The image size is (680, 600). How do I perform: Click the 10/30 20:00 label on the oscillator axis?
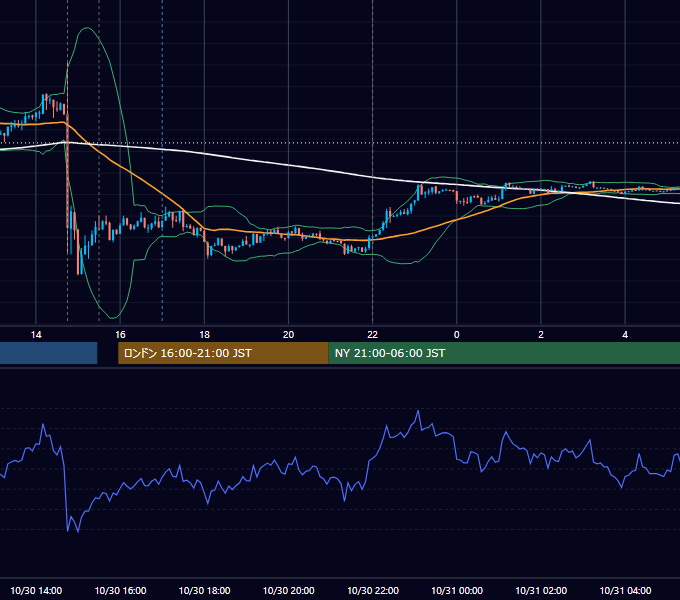tap(288, 590)
